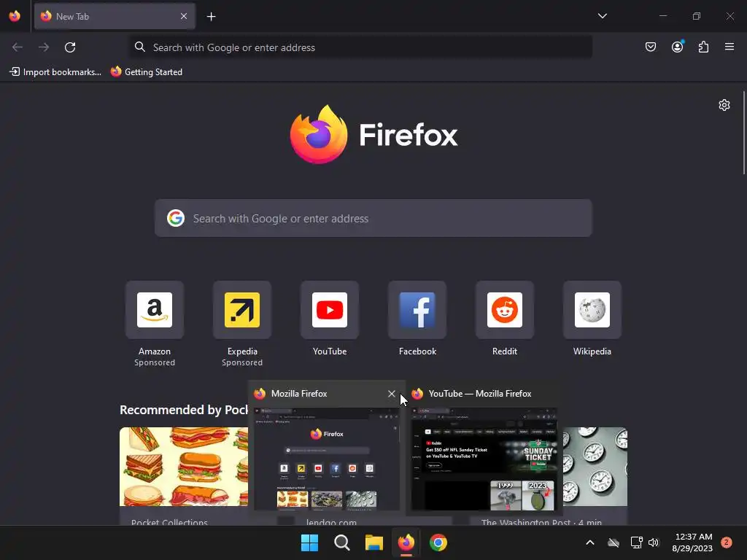Open a new tab with plus button
This screenshot has height=560, width=747.
211,17
